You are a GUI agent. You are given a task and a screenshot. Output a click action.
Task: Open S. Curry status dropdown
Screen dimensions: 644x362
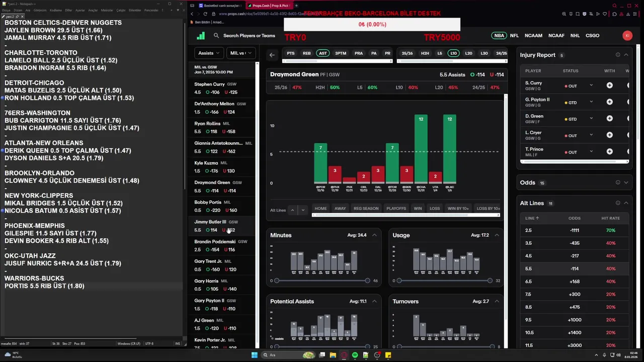tap(591, 85)
